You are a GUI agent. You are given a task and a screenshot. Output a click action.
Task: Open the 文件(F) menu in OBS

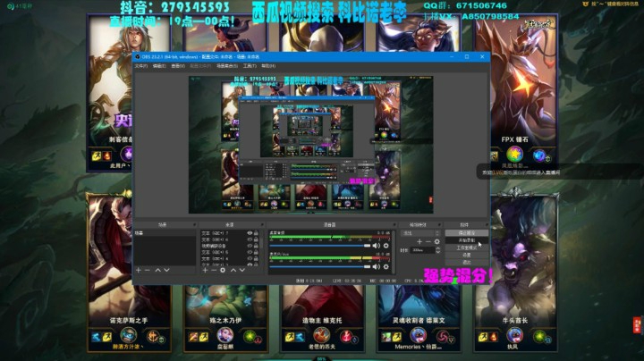tap(141, 66)
